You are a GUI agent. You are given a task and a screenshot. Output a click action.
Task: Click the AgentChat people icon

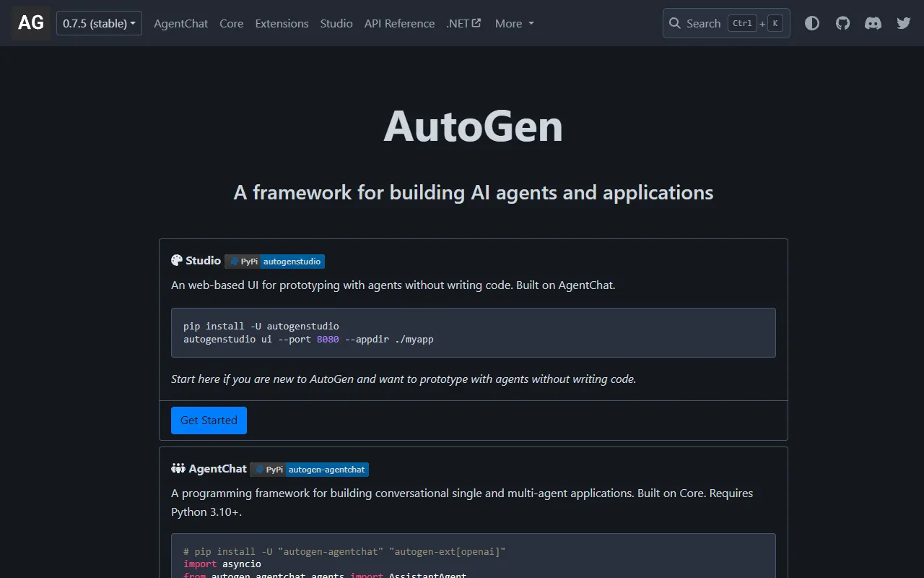coord(178,469)
